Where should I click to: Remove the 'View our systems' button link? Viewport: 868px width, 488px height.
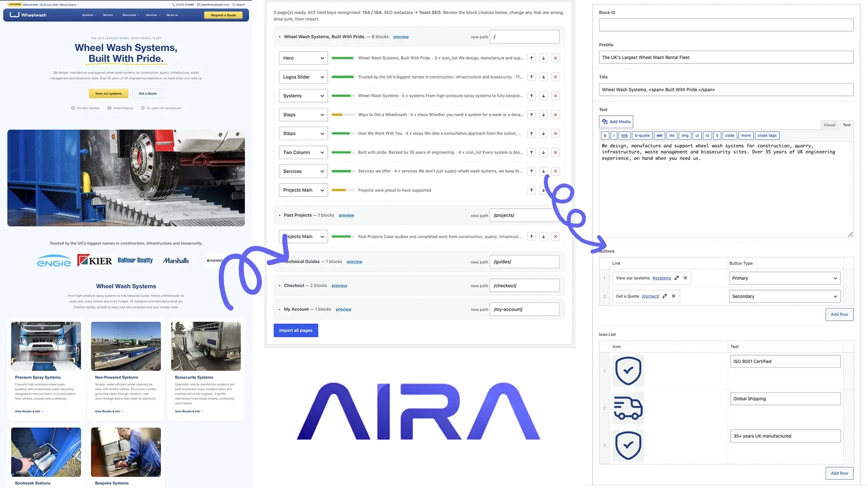[685, 278]
